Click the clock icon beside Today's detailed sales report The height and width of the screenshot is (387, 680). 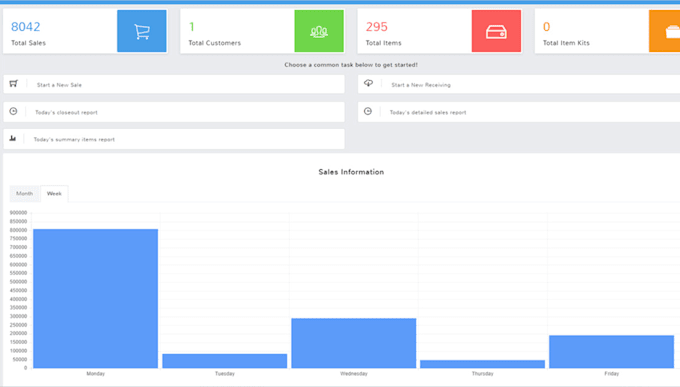[368, 112]
